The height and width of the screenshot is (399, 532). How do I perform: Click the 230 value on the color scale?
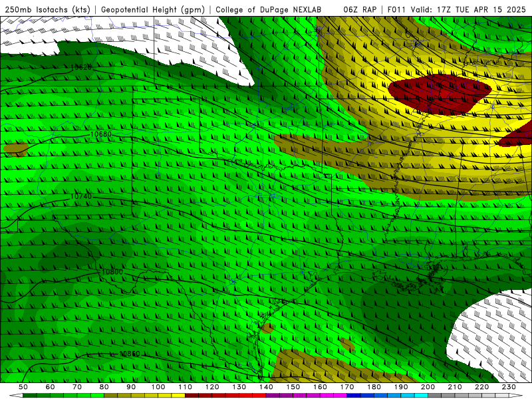[x=509, y=387]
